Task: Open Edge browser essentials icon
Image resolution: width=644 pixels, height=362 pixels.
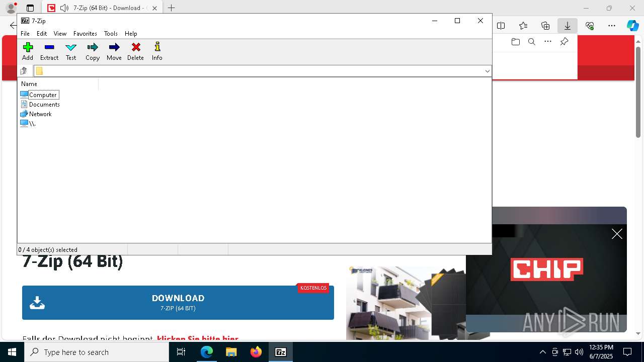Action: tap(590, 26)
